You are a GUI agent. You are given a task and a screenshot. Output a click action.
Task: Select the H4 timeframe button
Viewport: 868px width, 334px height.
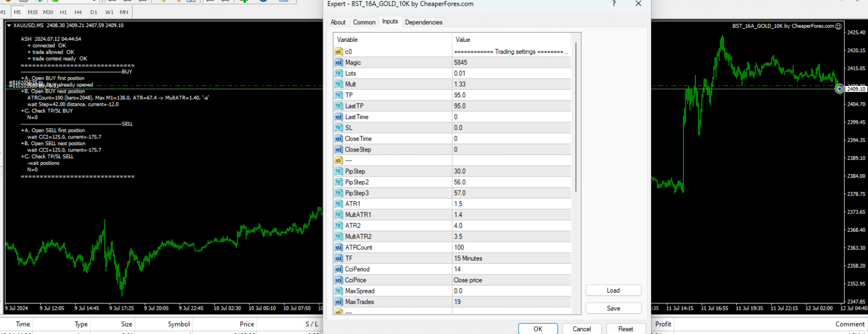(x=78, y=12)
